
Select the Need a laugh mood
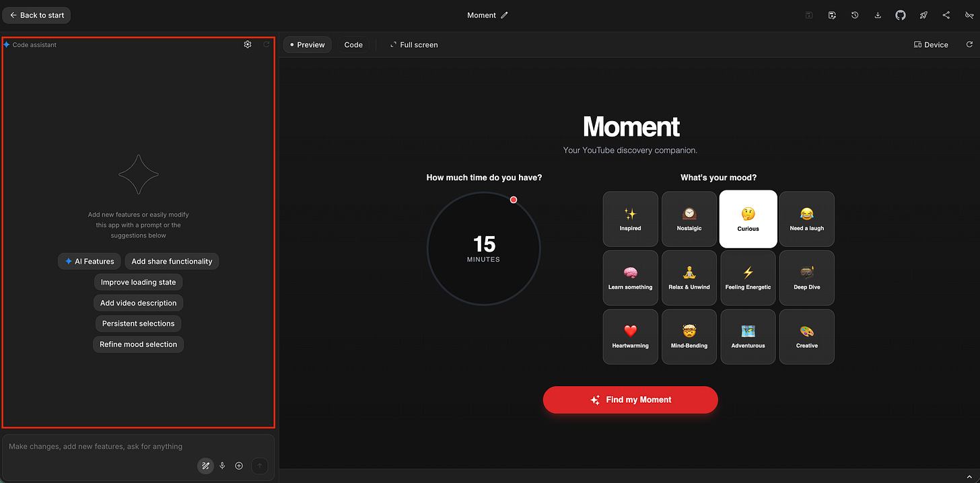(x=806, y=219)
